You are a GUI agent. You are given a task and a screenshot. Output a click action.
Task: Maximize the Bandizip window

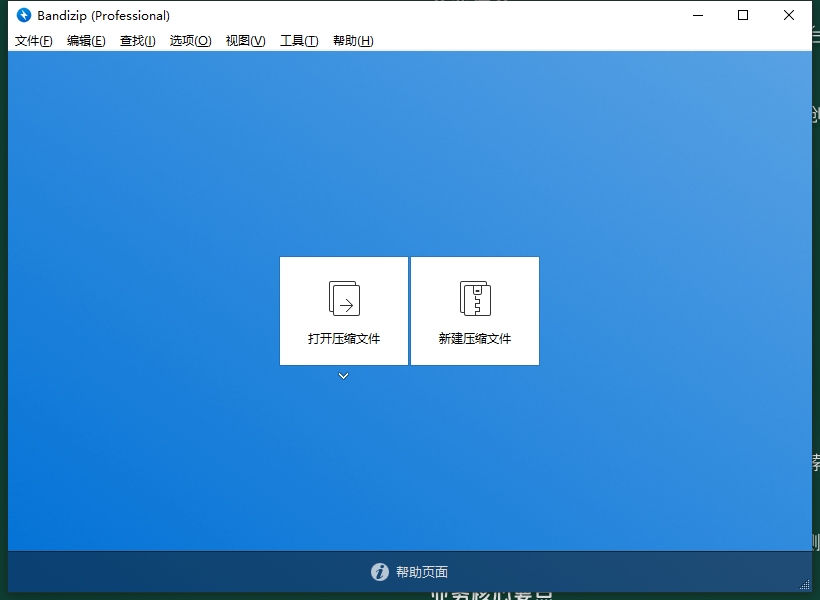(x=743, y=15)
